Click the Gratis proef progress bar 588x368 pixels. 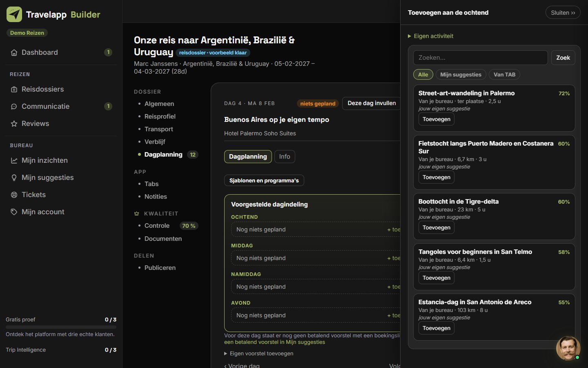(x=61, y=327)
